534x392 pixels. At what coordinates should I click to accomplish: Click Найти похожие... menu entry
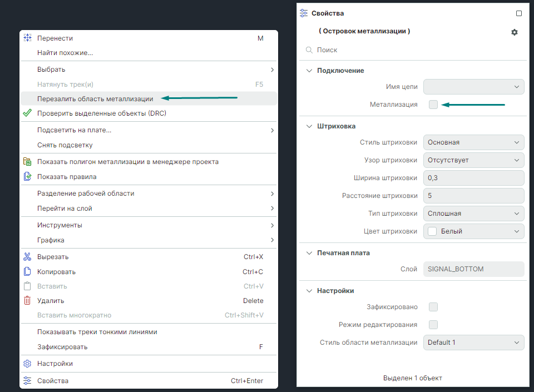click(65, 53)
